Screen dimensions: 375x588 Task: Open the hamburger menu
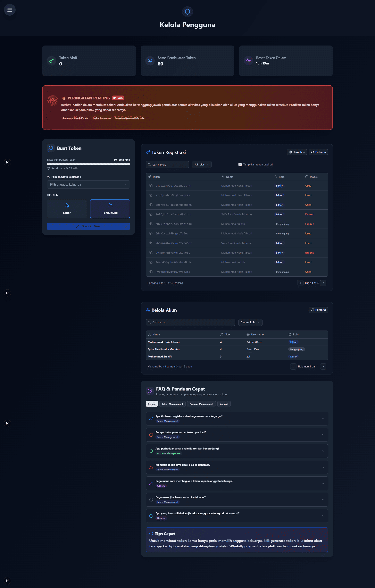(x=10, y=10)
